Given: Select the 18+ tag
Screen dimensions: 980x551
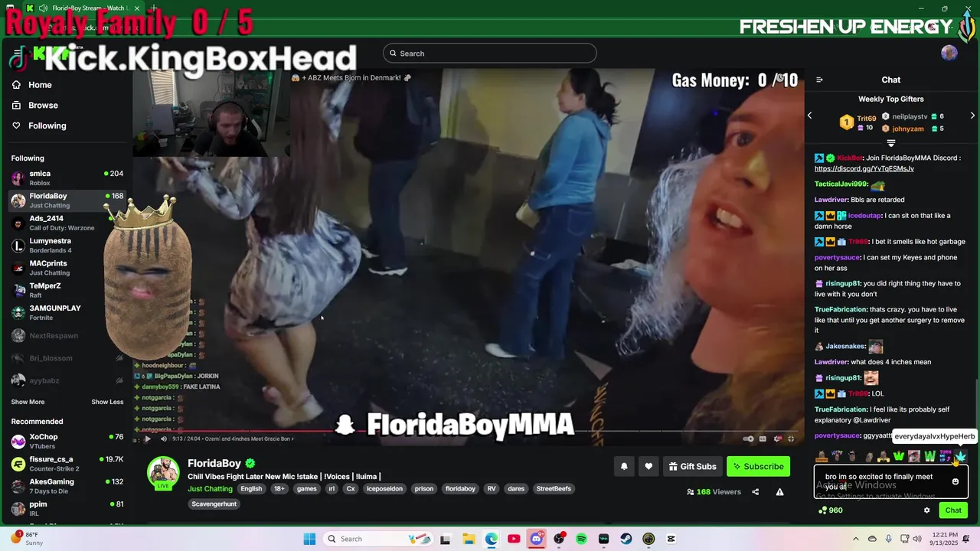Looking at the screenshot, I should point(279,488).
